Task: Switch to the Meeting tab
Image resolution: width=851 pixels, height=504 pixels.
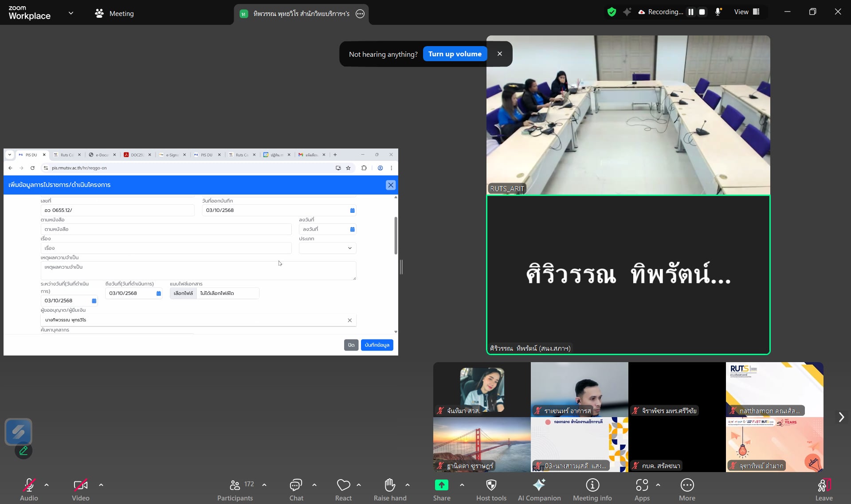Action: point(114,13)
